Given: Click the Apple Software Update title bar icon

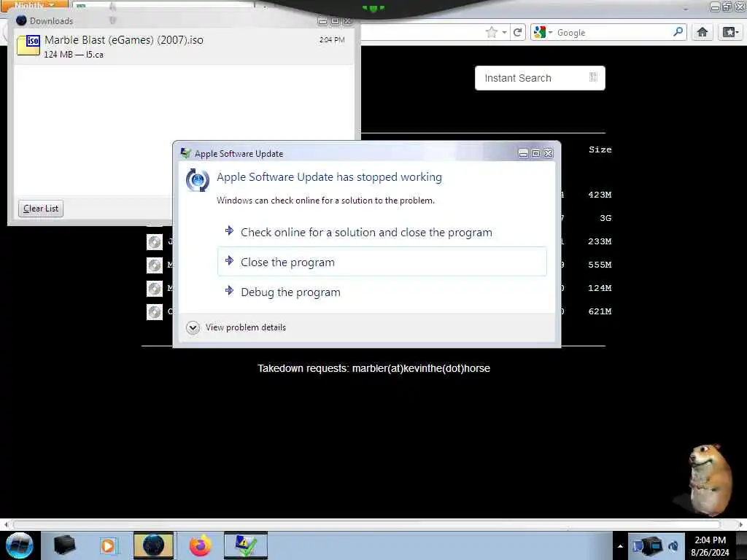Looking at the screenshot, I should pyautogui.click(x=185, y=153).
